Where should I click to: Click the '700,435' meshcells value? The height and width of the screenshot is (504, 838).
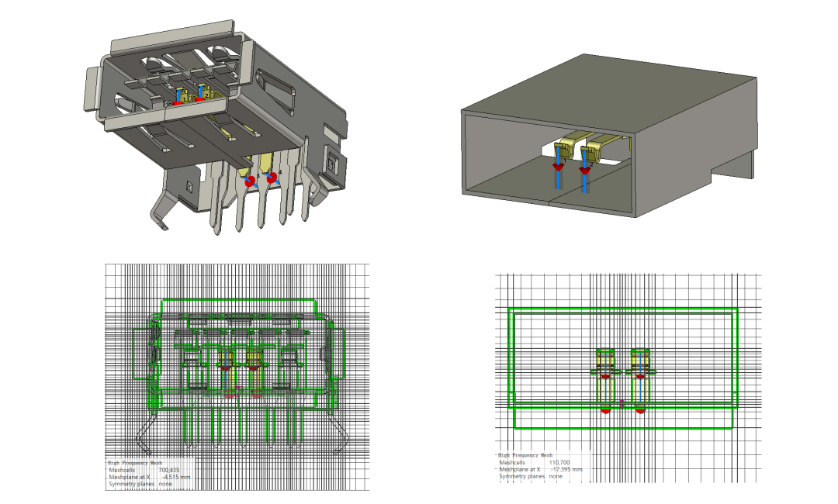[169, 471]
